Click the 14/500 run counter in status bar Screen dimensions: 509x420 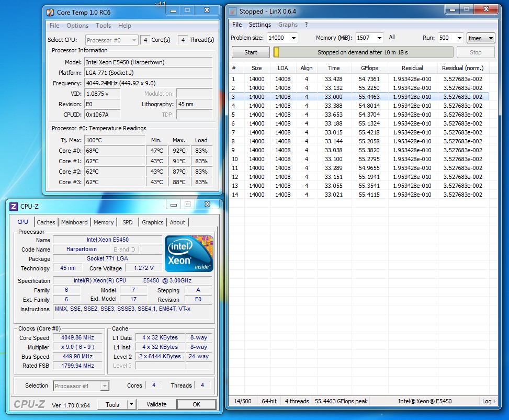pyautogui.click(x=243, y=401)
